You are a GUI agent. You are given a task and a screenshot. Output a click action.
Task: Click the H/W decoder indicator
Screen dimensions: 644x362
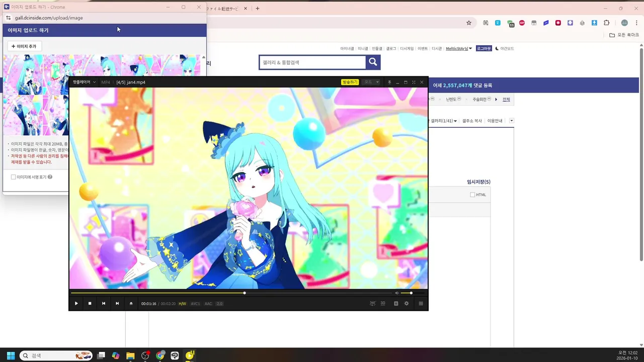click(x=182, y=304)
